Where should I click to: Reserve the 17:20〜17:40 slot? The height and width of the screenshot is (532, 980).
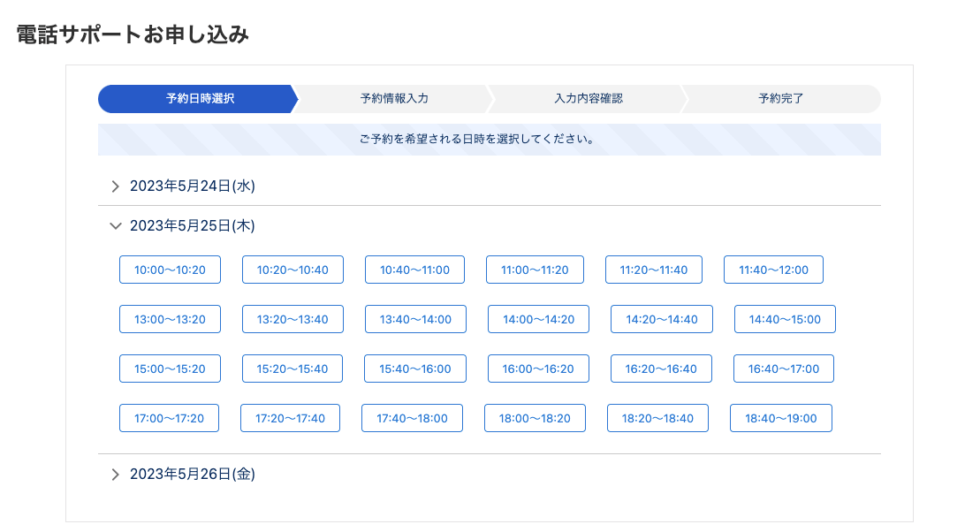click(x=291, y=418)
